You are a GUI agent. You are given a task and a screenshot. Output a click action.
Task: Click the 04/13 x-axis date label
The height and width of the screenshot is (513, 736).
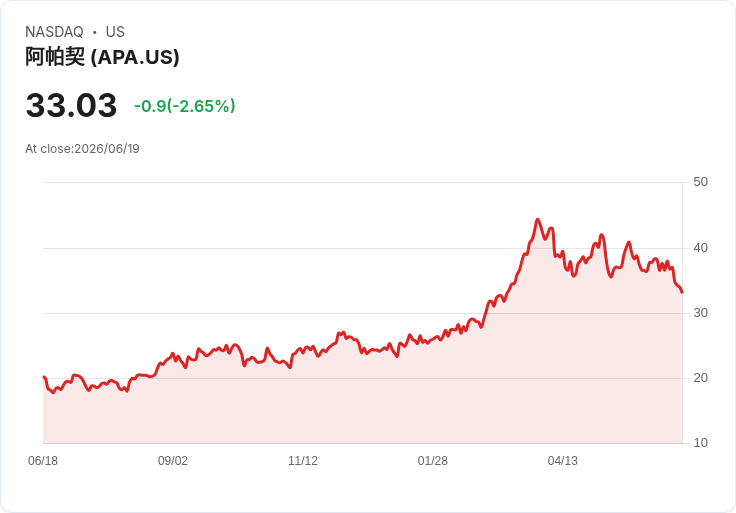pos(562,461)
